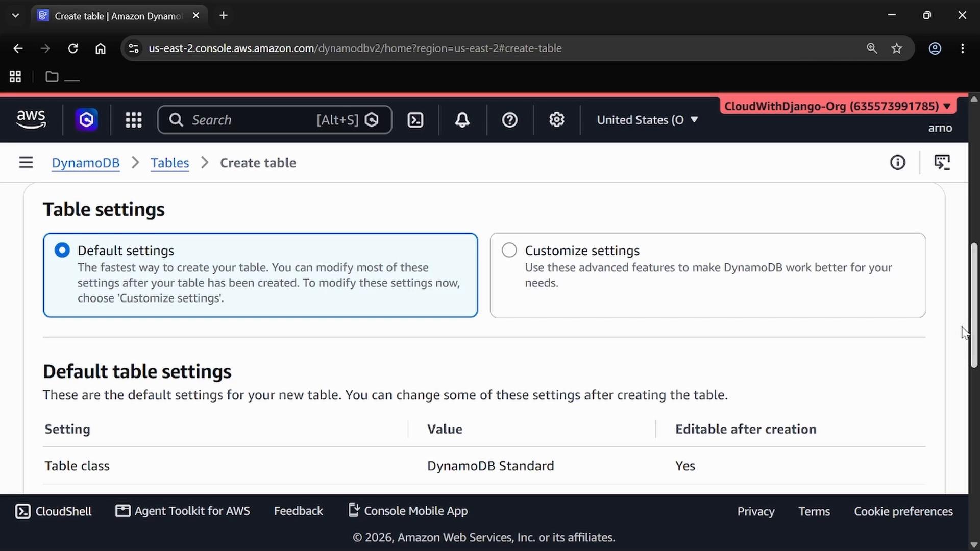Viewport: 980px width, 551px height.
Task: Click the browser reload button
Action: (x=73, y=48)
